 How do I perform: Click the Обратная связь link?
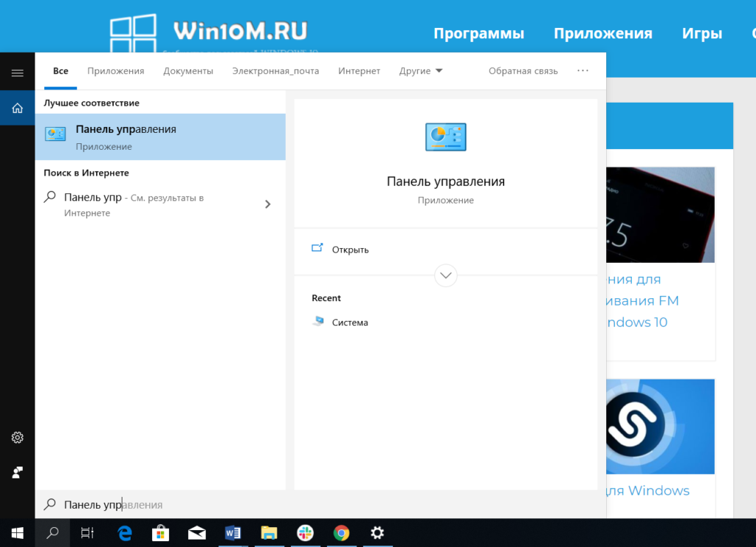(523, 71)
